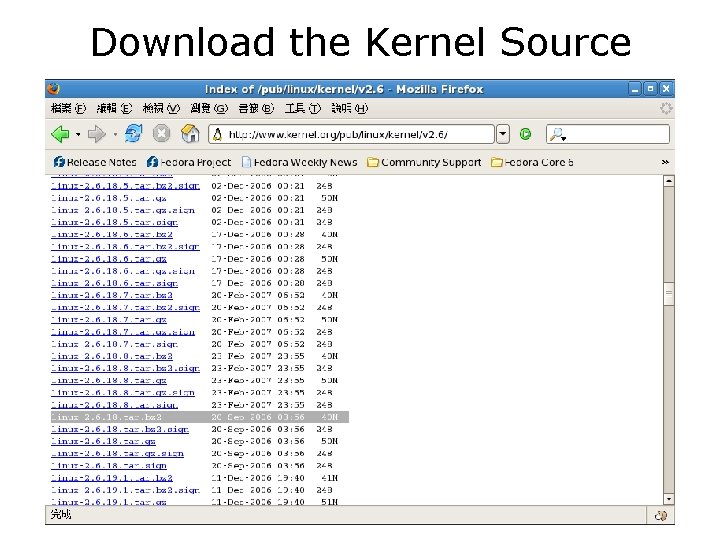Screen dimensions: 720x540
Task: Click linux-2.6.18.5.tar.sign link
Action: pyautogui.click(x=114, y=222)
